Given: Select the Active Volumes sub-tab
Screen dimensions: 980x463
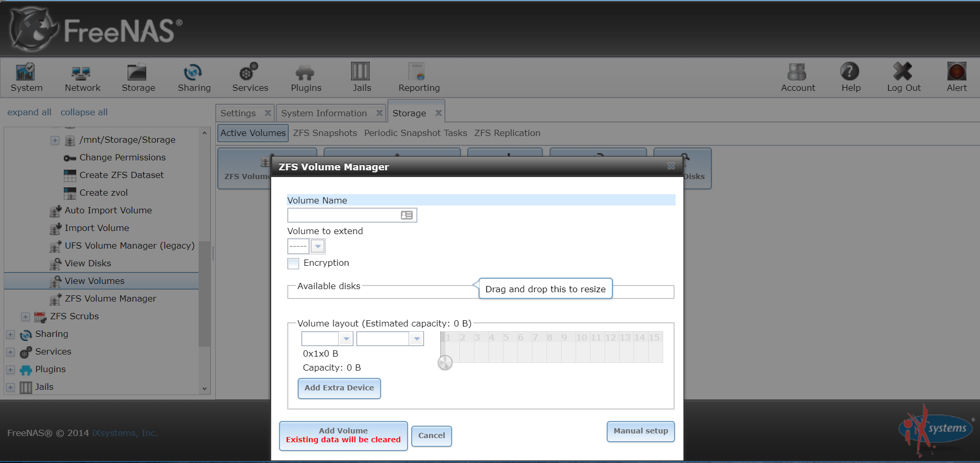Looking at the screenshot, I should pos(253,133).
